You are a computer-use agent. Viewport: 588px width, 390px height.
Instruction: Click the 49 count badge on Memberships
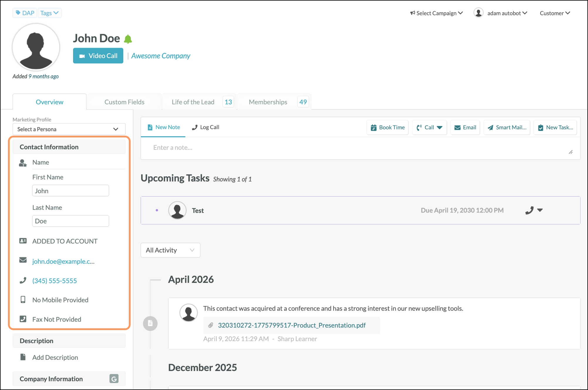click(303, 102)
